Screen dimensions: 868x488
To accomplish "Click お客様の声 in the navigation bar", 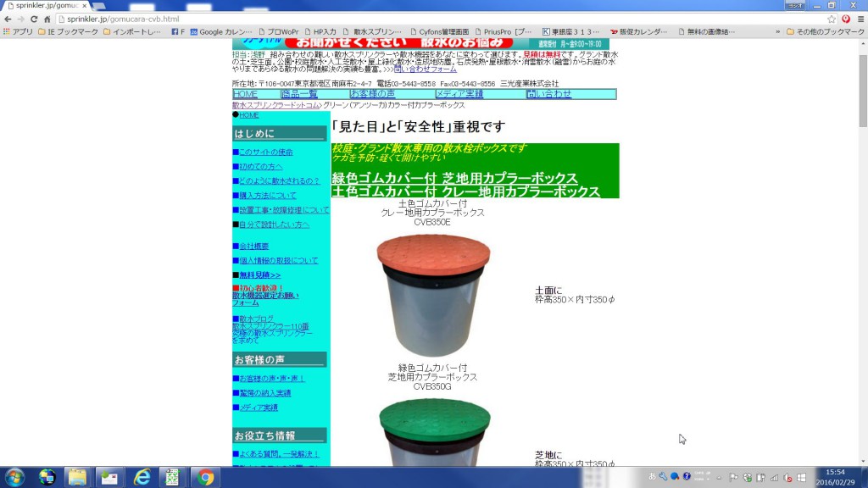I will pyautogui.click(x=373, y=94).
